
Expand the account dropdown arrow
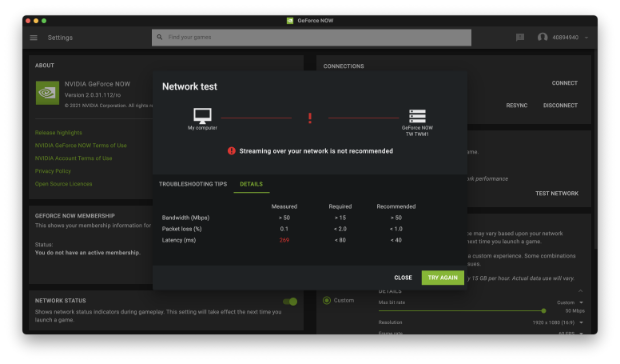click(586, 38)
